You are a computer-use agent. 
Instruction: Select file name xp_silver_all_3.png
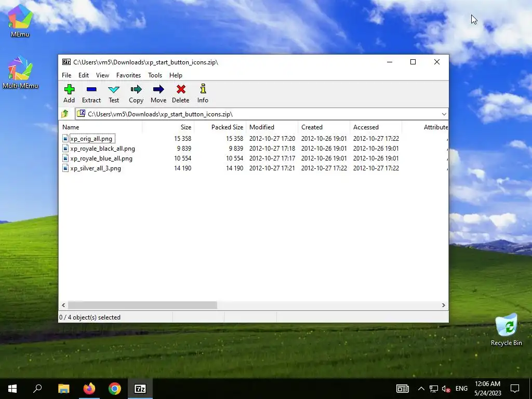(96, 168)
